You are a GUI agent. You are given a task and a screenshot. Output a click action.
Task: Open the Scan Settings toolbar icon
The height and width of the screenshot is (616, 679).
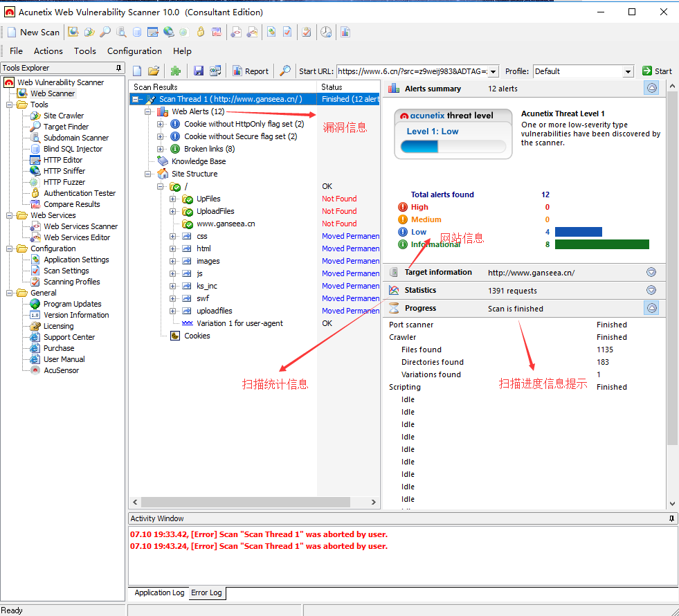pyautogui.click(x=287, y=32)
